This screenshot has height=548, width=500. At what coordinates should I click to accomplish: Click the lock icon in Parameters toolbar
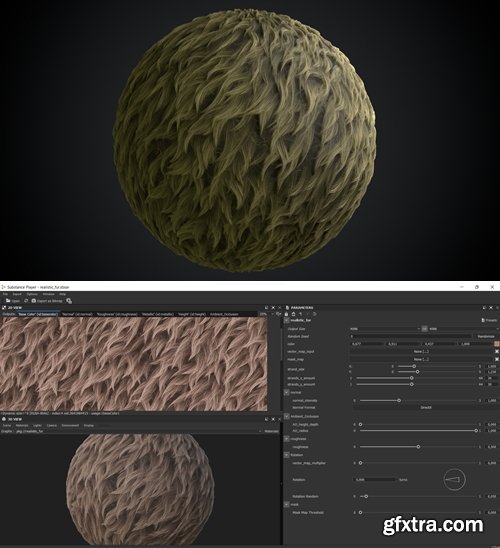pos(287,314)
